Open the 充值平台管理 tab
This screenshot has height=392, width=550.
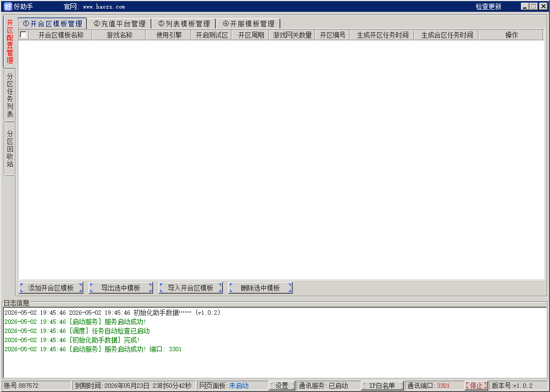pos(120,24)
